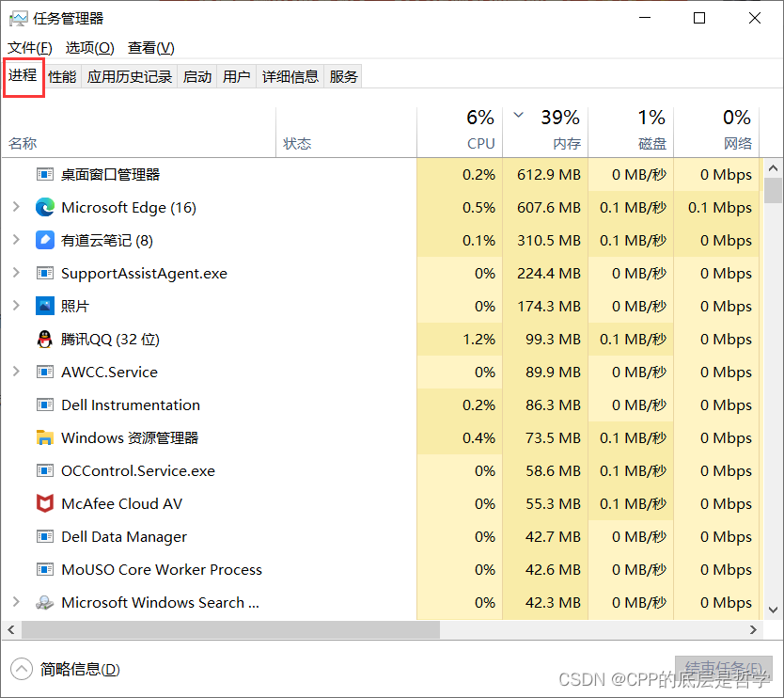The width and height of the screenshot is (784, 698).
Task: Click the OCControl.Service.exe icon
Action: point(45,471)
